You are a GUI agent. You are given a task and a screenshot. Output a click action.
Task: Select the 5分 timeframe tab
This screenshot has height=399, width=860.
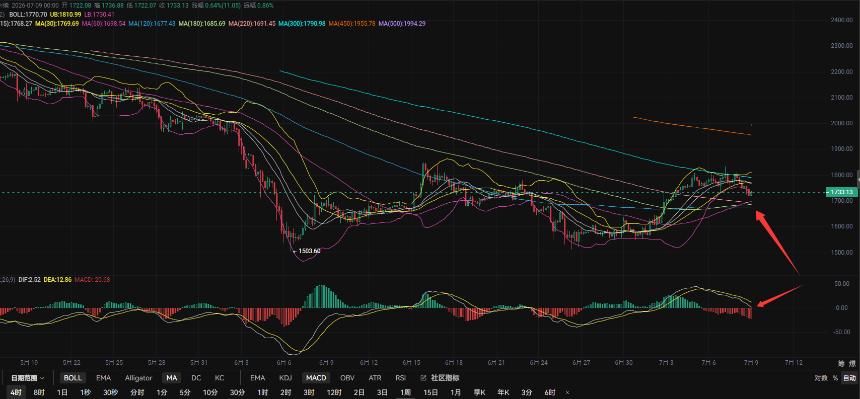click(185, 393)
